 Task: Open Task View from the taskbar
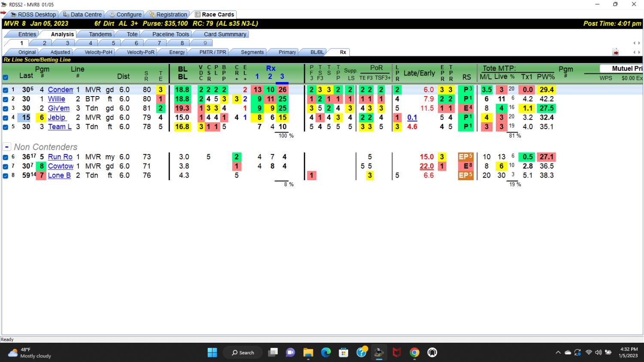pyautogui.click(x=273, y=353)
